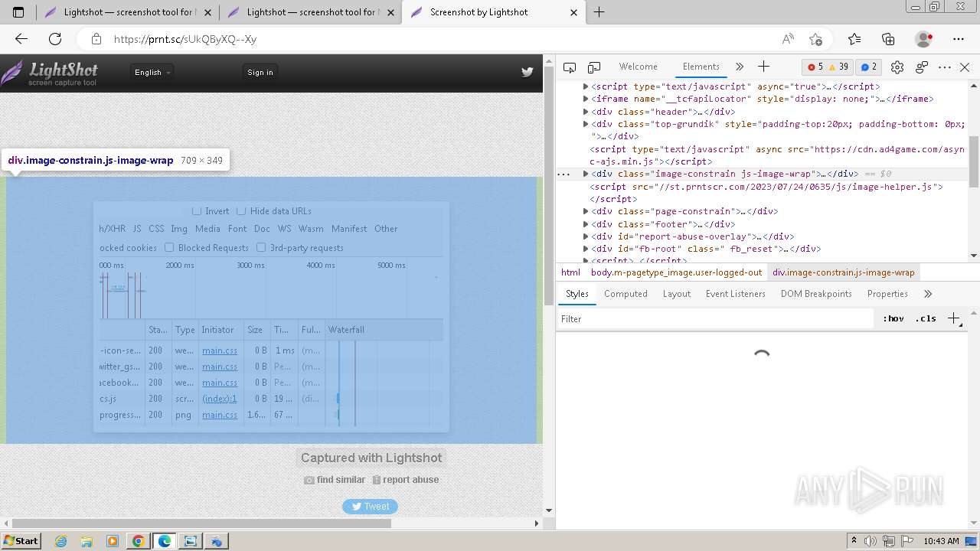Screen dimensions: 980x551
Task: Expand the report-abuse-overlay node
Action: point(586,236)
